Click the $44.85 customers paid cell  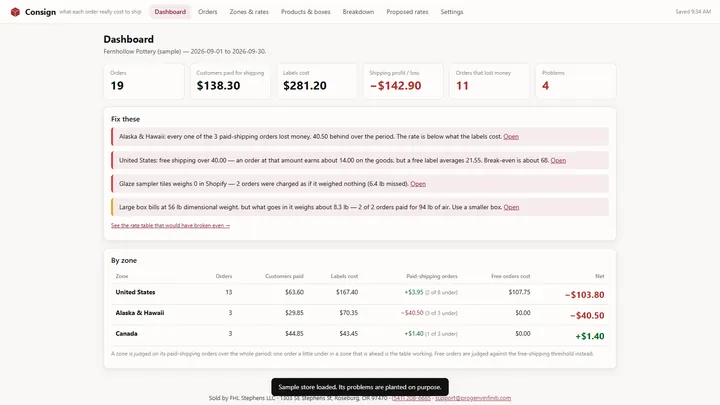[x=294, y=333]
